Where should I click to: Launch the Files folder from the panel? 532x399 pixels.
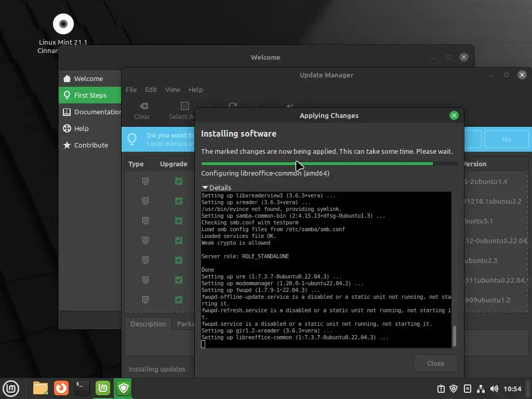pos(41,388)
